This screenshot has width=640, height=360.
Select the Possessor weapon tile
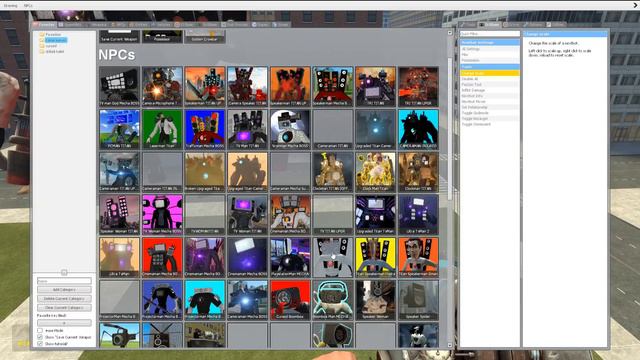162,36
